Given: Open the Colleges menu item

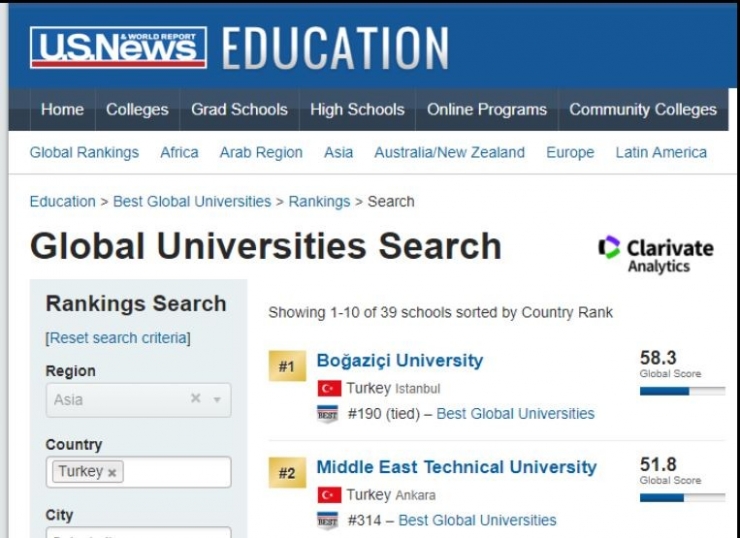Looking at the screenshot, I should [137, 109].
